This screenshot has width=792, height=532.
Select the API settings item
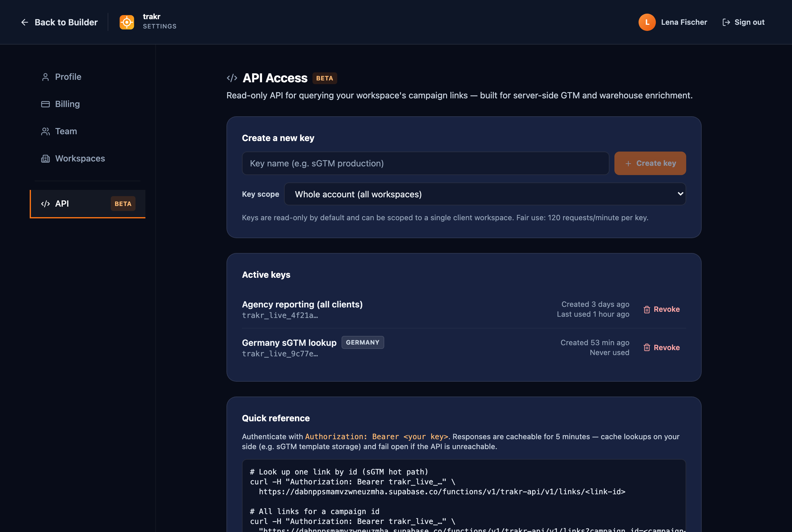click(x=88, y=204)
